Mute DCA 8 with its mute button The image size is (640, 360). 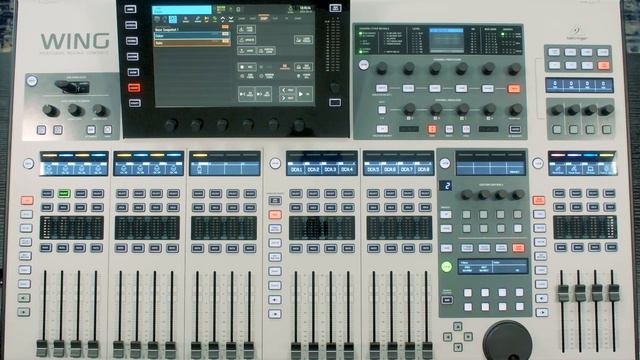click(425, 248)
